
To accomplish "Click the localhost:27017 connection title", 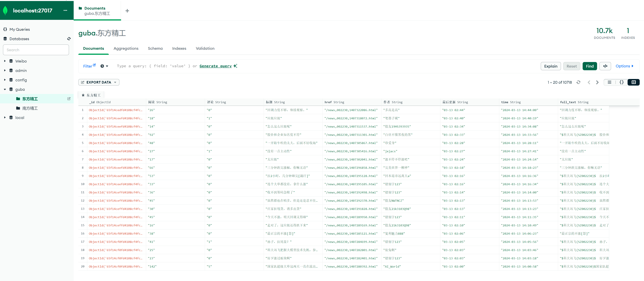I will coord(32,10).
